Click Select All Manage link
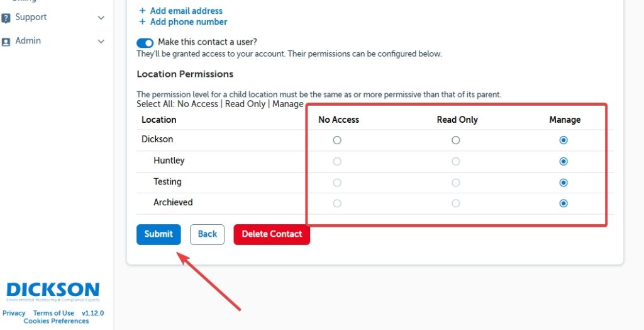 (288, 104)
